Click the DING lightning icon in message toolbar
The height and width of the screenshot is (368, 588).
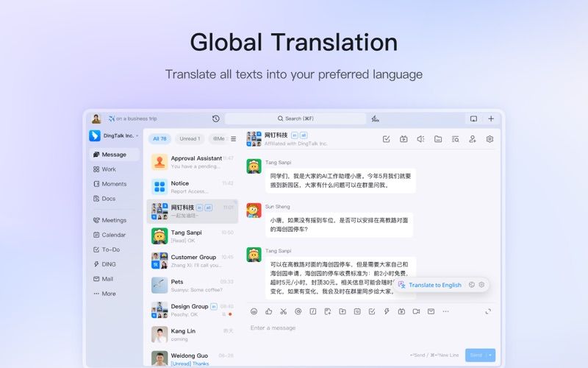coord(387,311)
